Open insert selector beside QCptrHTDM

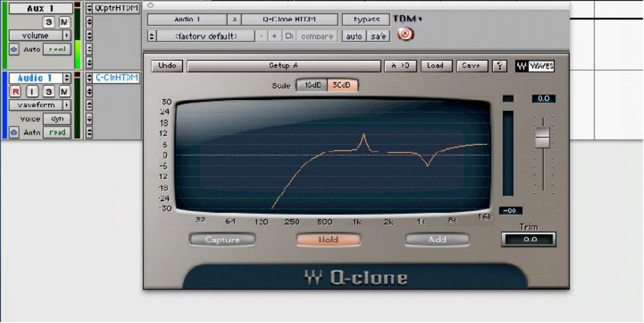tap(89, 8)
